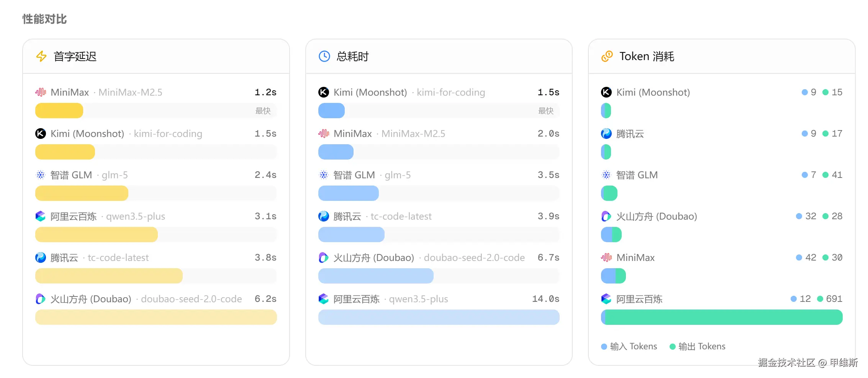868x378 pixels.
Task: Click the Kimi logo in 总耗时 panel
Action: 324,92
